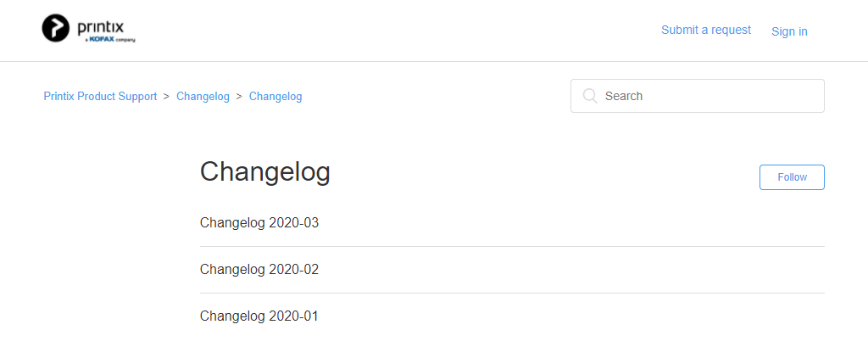This screenshot has width=868, height=347.
Task: Select the last Changelog breadcrumb item
Action: 275,97
